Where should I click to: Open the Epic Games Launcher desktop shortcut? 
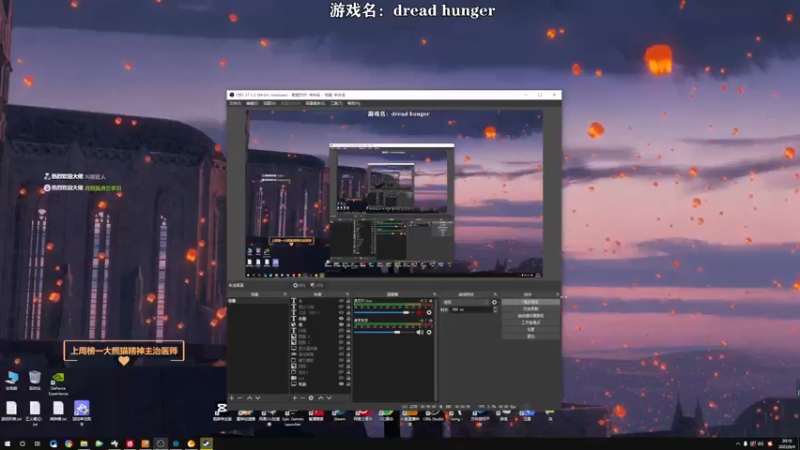[292, 417]
